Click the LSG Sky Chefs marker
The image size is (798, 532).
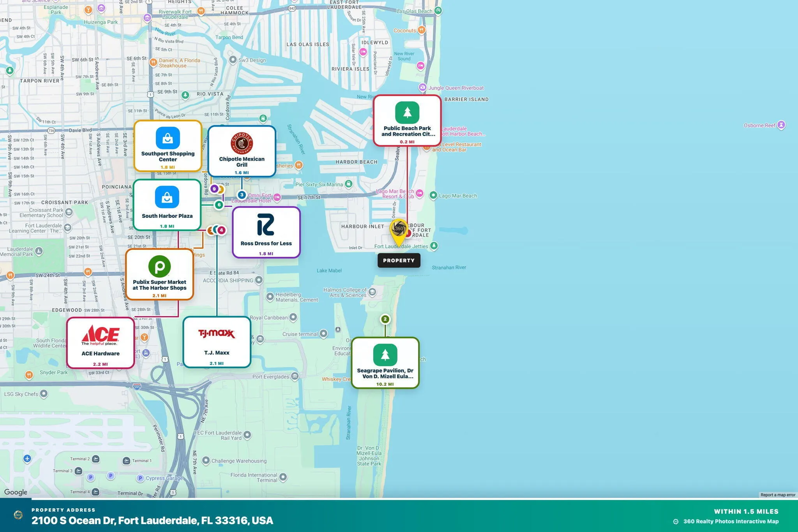click(44, 394)
